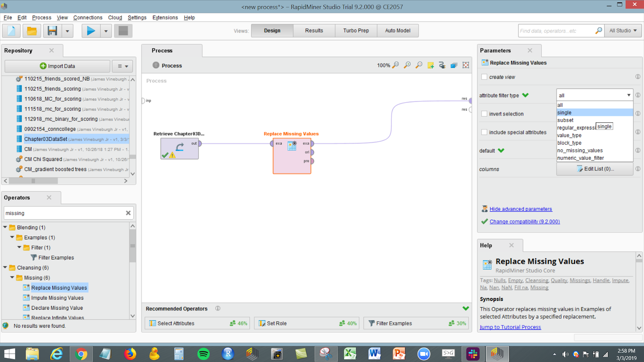Click the Hide advanced parameters link
Image resolution: width=644 pixels, height=362 pixels.
[521, 209]
